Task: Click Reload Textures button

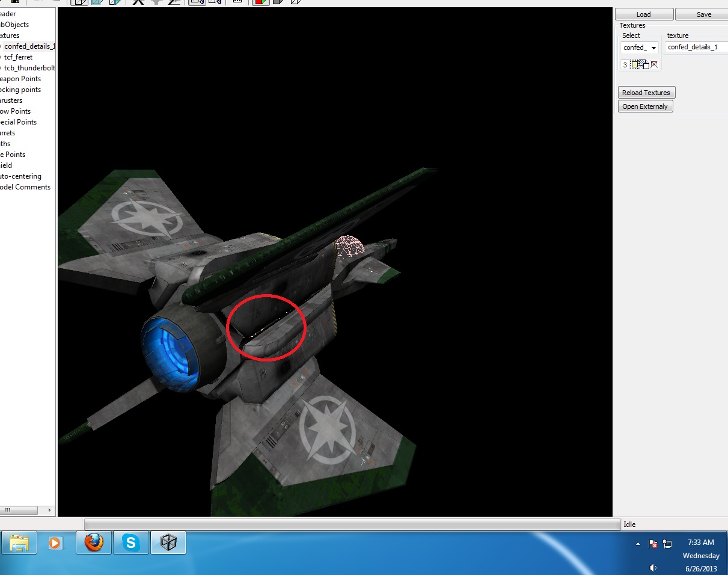Action: (x=646, y=93)
